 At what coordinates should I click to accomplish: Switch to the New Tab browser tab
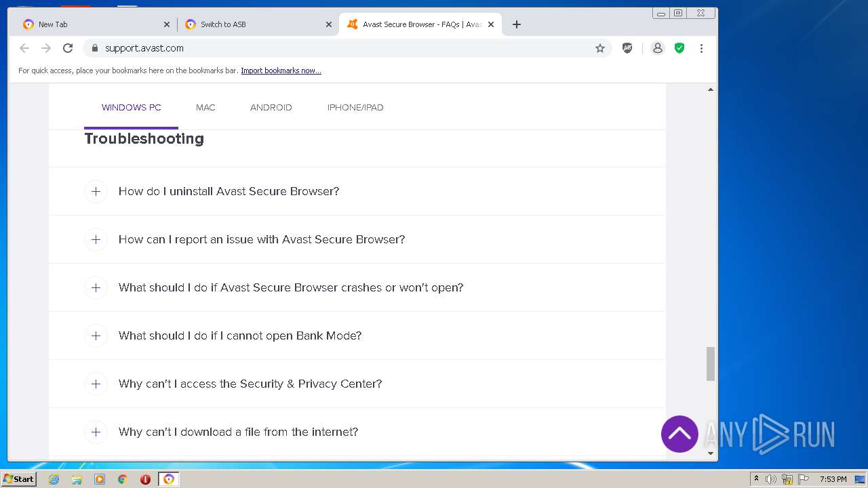tap(95, 24)
